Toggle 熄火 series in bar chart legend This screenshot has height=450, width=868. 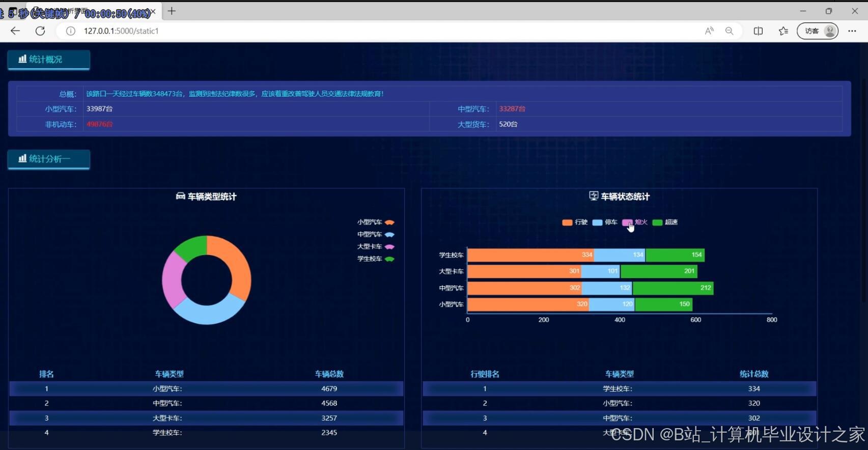[635, 222]
